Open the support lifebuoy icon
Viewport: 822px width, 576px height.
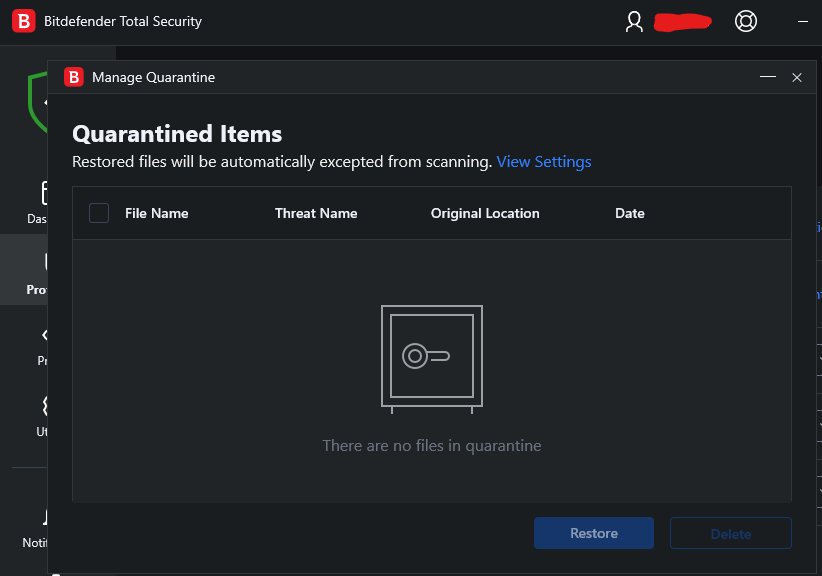[x=745, y=21]
